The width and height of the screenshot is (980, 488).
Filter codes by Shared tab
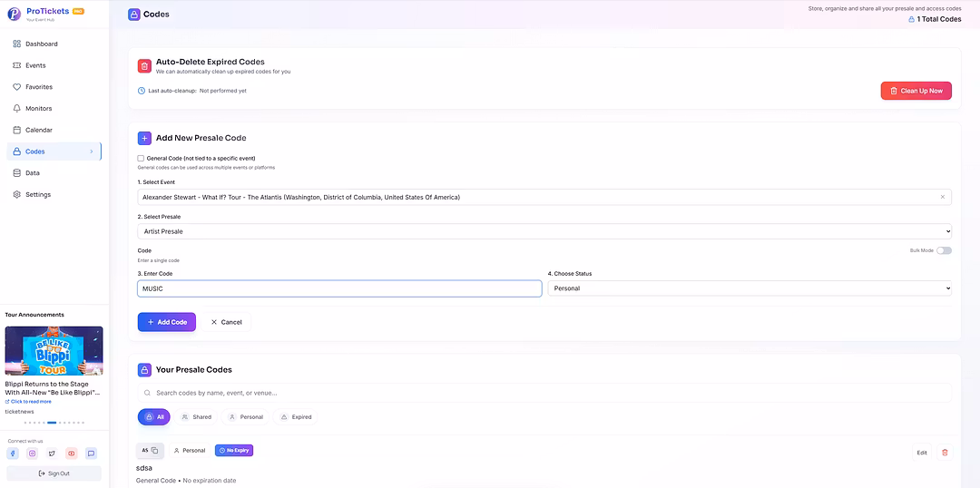(196, 417)
